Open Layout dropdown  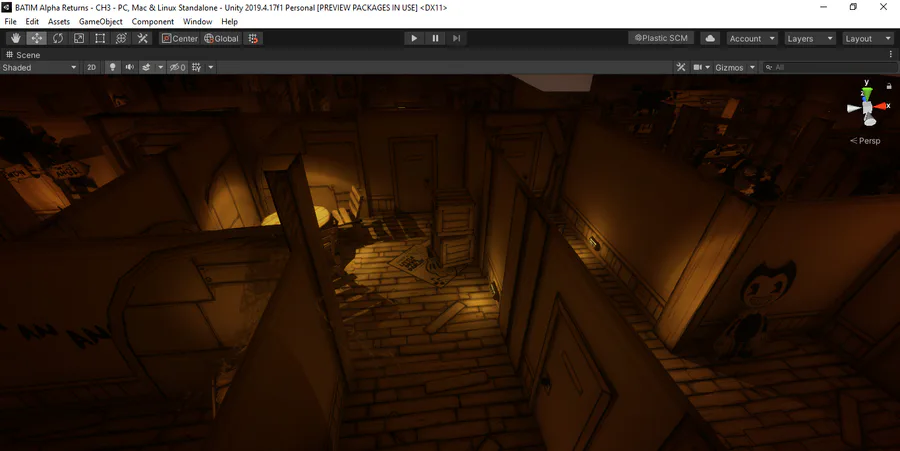[868, 38]
